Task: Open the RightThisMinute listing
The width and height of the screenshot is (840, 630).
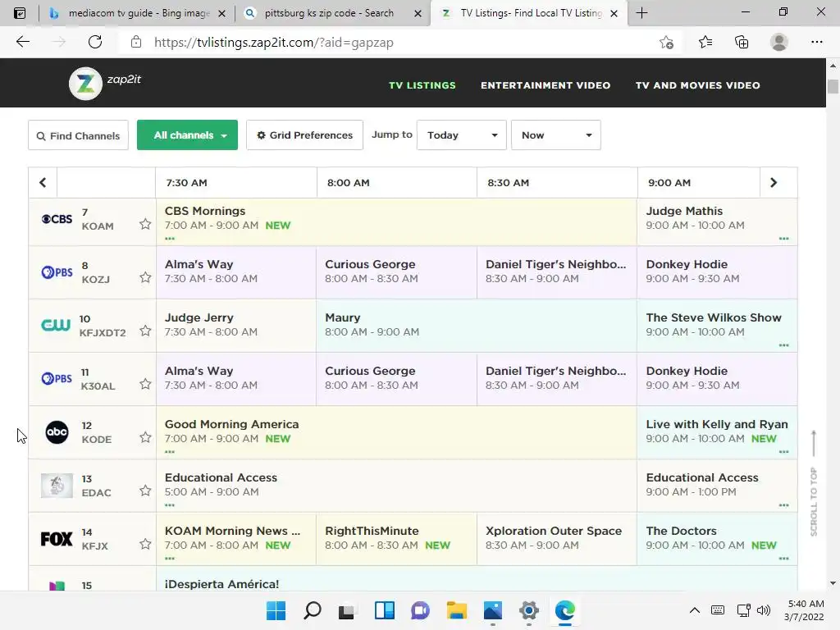Action: pyautogui.click(x=396, y=539)
